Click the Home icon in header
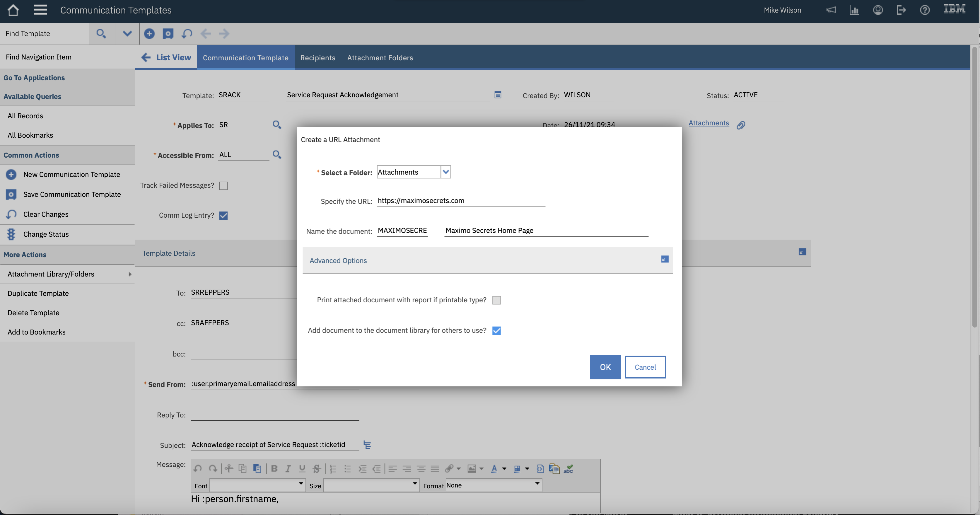 [13, 10]
